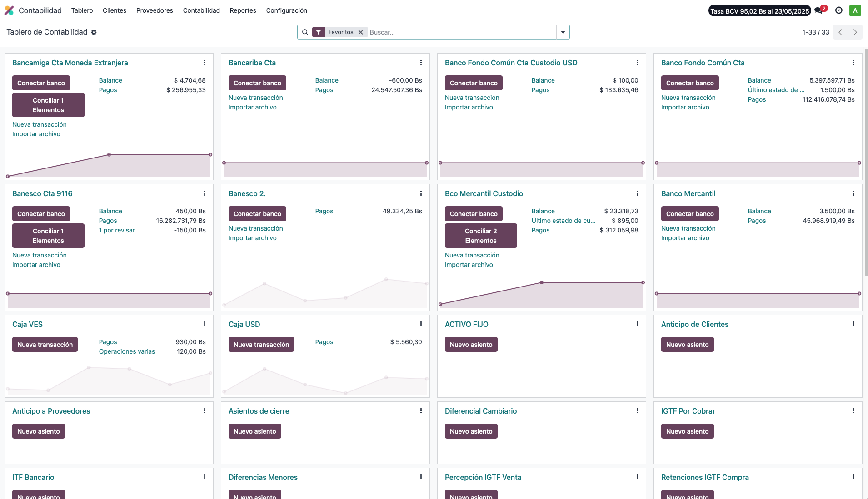The height and width of the screenshot is (499, 868).
Task: Click the Tasa BCV exchange rate badge
Action: pyautogui.click(x=760, y=11)
